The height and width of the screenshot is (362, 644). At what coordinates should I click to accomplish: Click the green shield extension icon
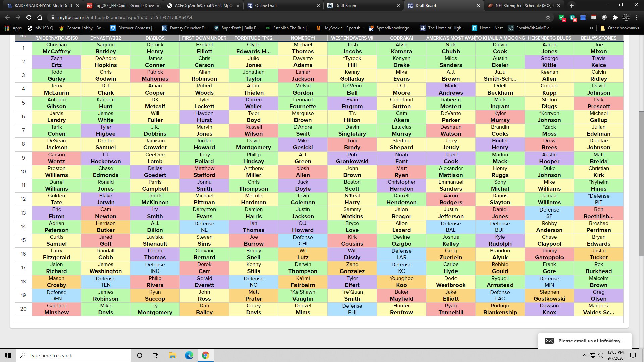point(561,17)
